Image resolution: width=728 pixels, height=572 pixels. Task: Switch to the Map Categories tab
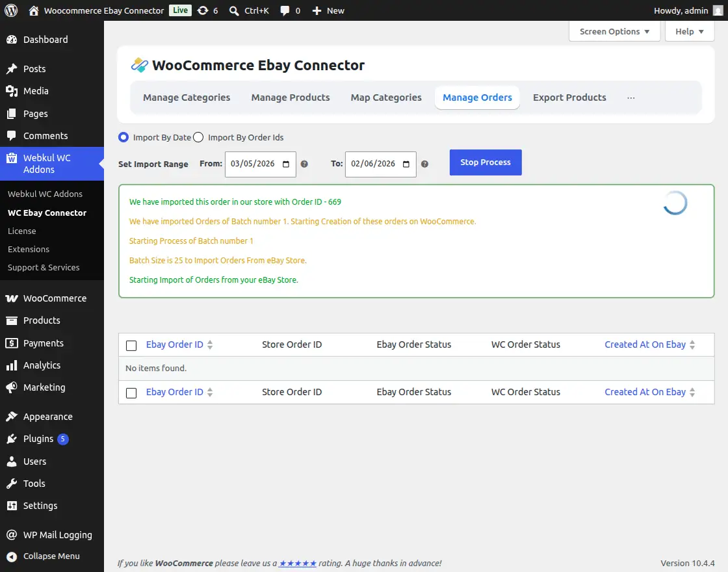(x=386, y=97)
